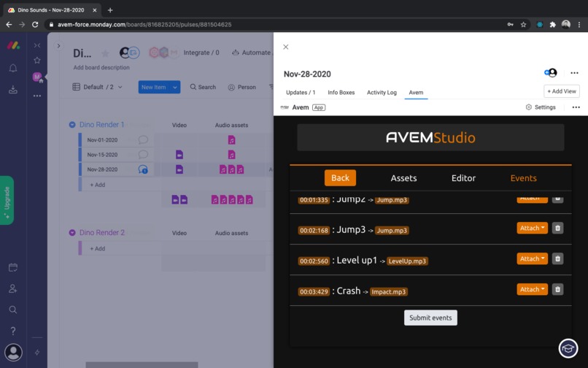Viewport: 588px width, 368px height.
Task: Select the Avem tab
Action: pos(416,93)
